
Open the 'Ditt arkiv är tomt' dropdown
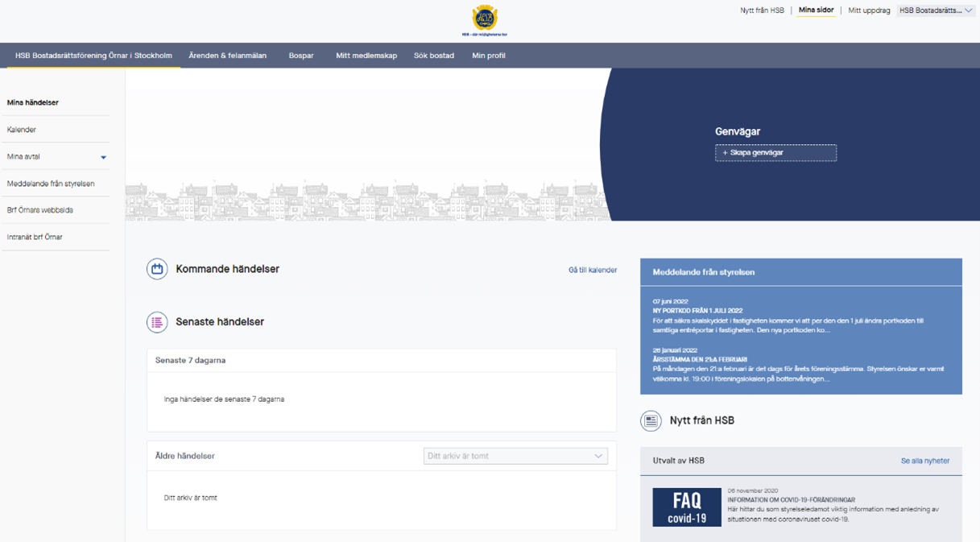point(515,456)
